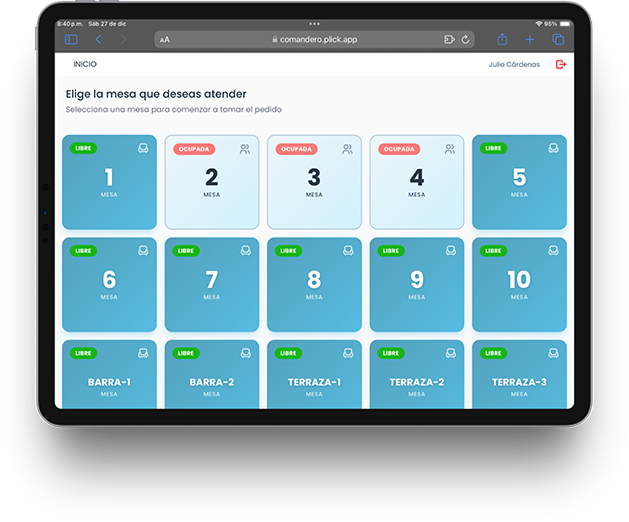Go back with Safari back arrow
This screenshot has width=629, height=522.
click(x=98, y=39)
